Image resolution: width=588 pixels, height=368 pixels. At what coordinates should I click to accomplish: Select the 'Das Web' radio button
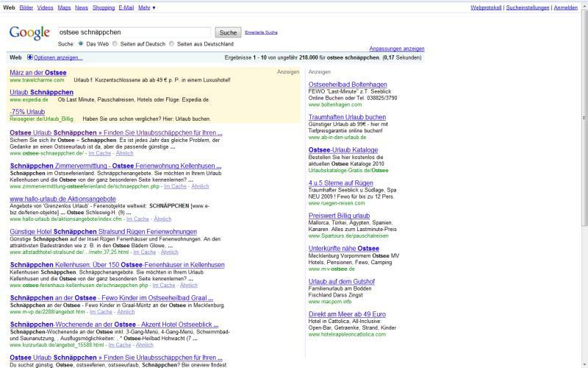point(81,43)
